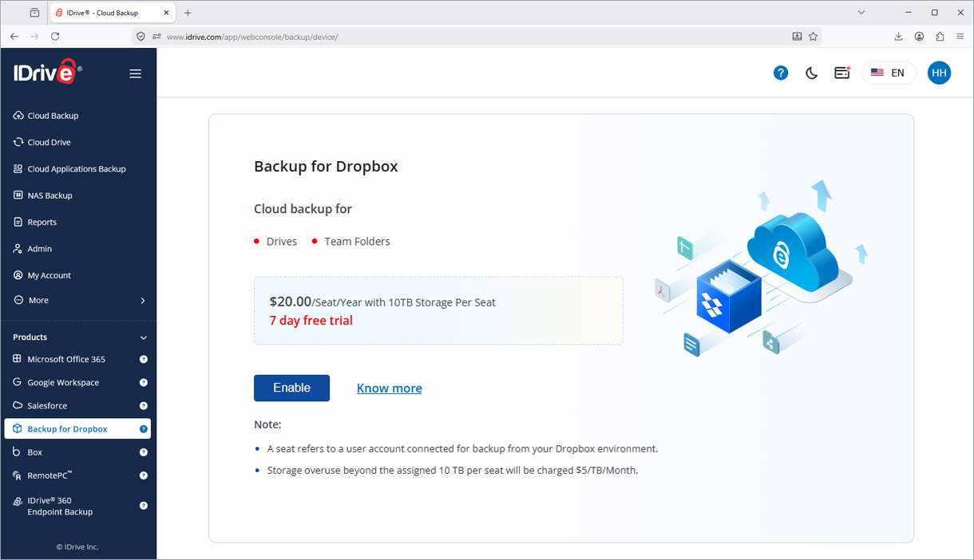Image resolution: width=974 pixels, height=560 pixels.
Task: Switch to dark mode moon icon
Action: click(x=811, y=73)
